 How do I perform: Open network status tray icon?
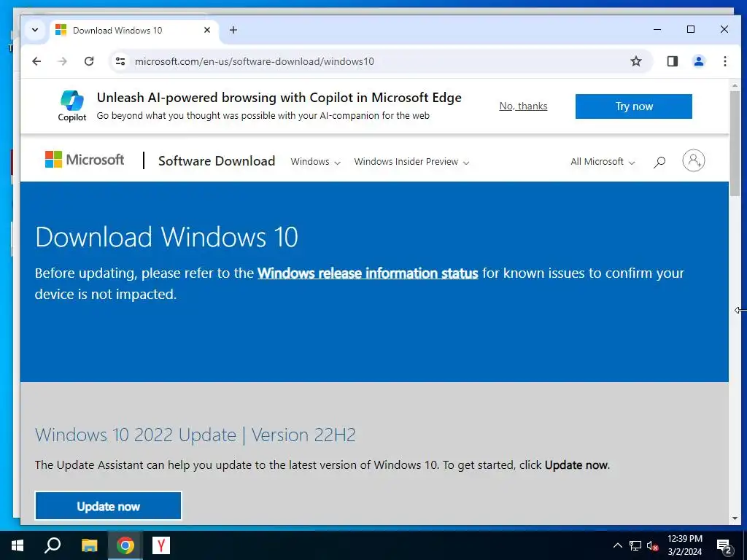(635, 545)
